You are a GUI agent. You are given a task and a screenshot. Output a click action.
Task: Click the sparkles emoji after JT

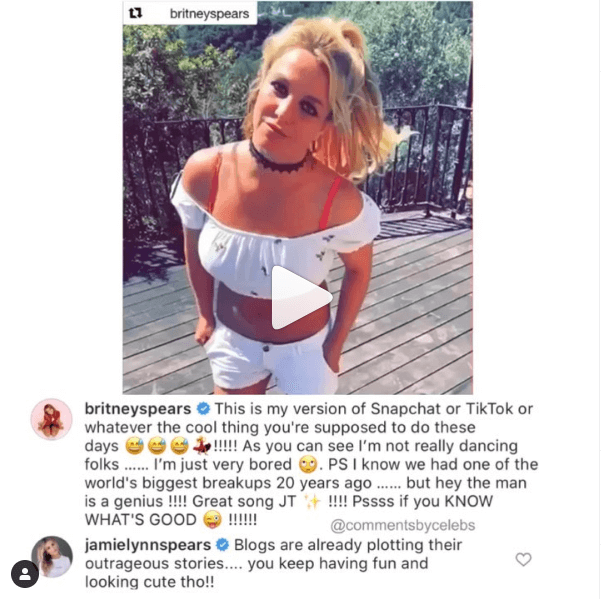click(x=312, y=501)
